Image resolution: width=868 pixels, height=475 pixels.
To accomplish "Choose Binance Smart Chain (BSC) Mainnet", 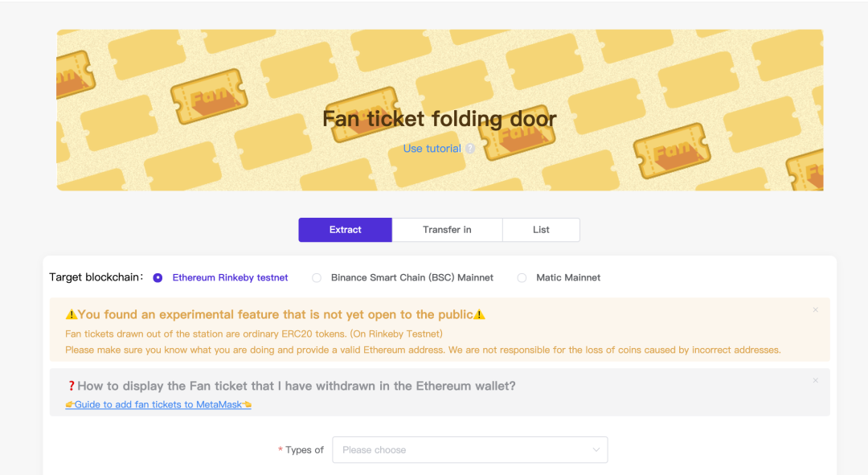I will point(317,278).
